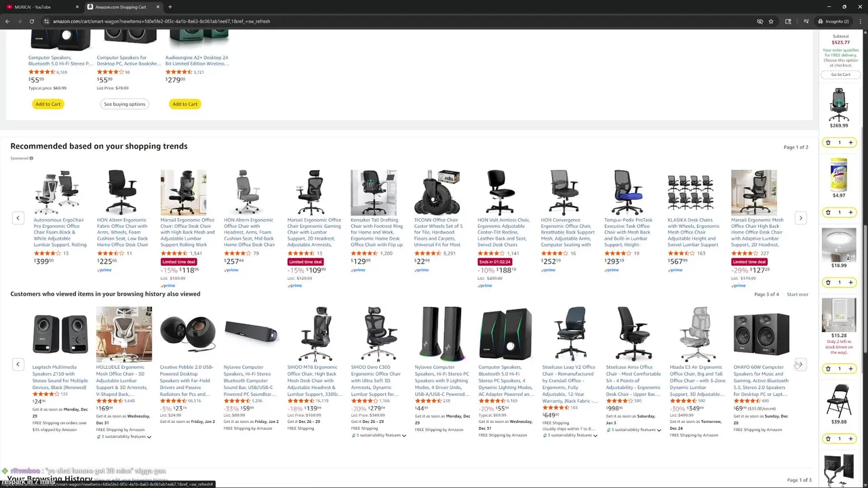868x488 pixels.
Task: Switch to the MURICA! YouTube tab
Action: point(42,7)
